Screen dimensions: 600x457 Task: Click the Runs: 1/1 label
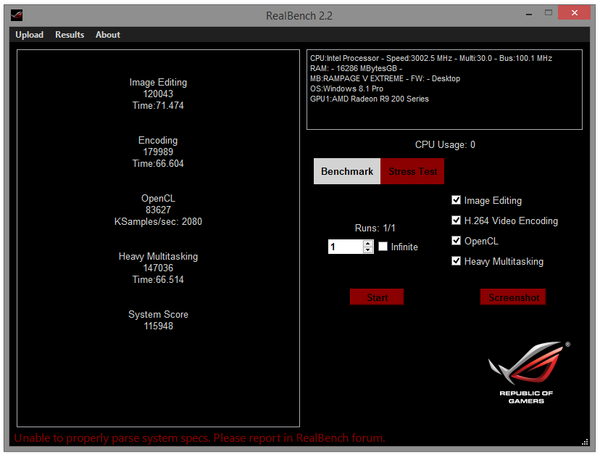[375, 228]
